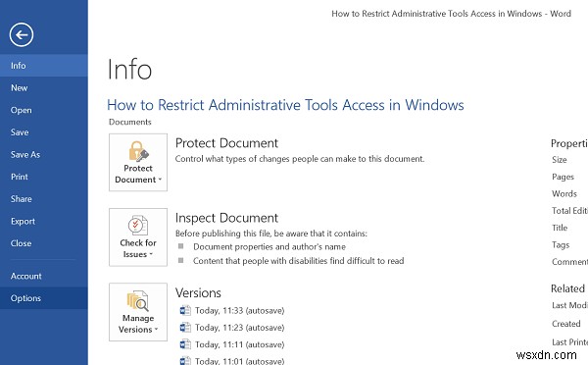Click 'Content that people with disabilities' text
The width and height of the screenshot is (588, 365).
(x=299, y=261)
